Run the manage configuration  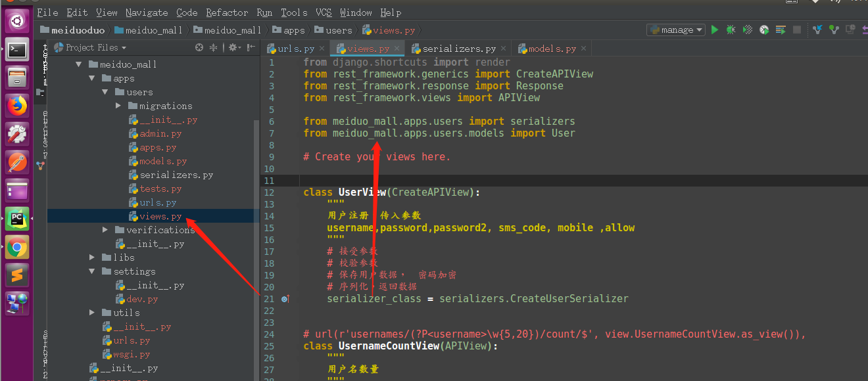(715, 30)
